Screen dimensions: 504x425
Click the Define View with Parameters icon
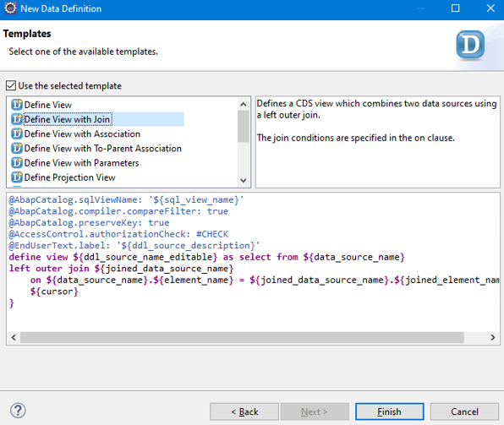coord(17,162)
